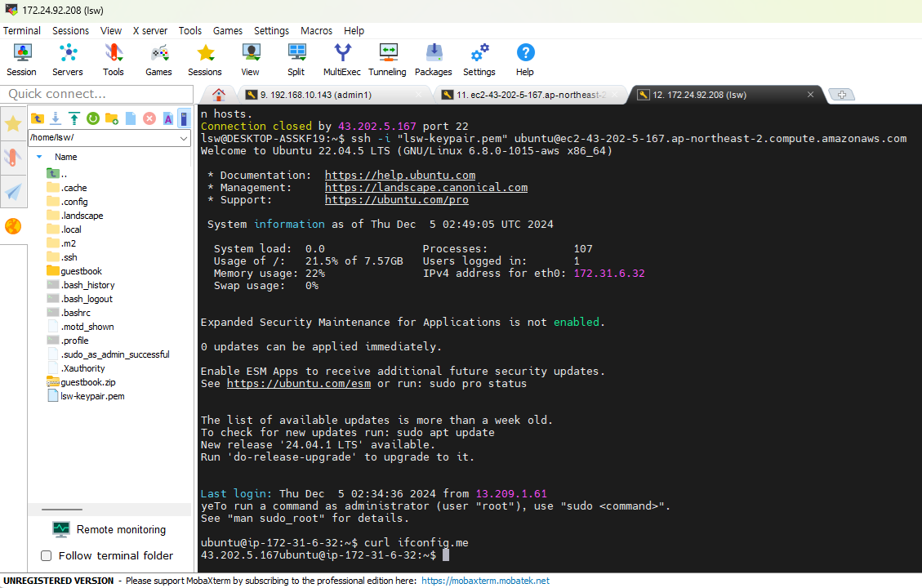
Task: Open the Macros menu
Action: [316, 30]
